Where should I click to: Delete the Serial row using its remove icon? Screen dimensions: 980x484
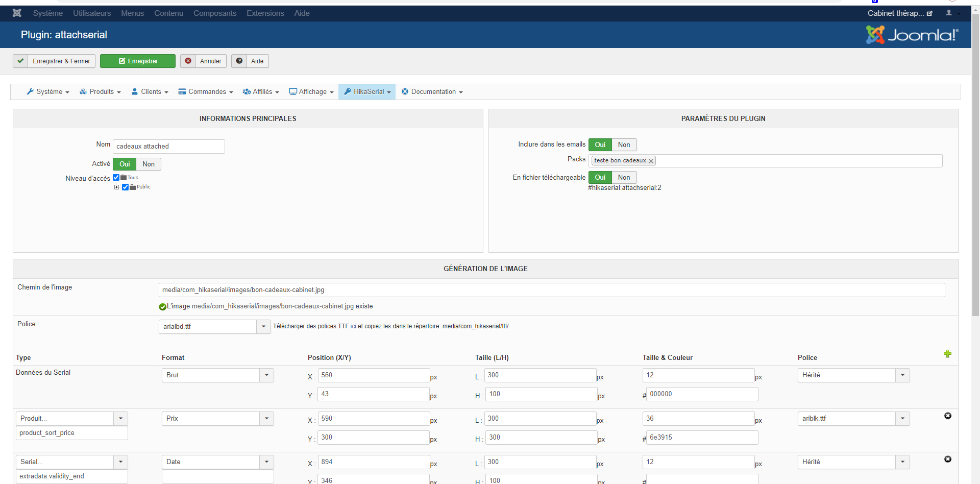click(947, 459)
